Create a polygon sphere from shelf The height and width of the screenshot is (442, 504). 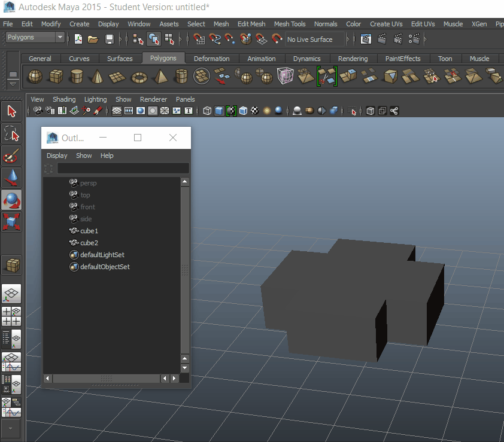pyautogui.click(x=35, y=77)
